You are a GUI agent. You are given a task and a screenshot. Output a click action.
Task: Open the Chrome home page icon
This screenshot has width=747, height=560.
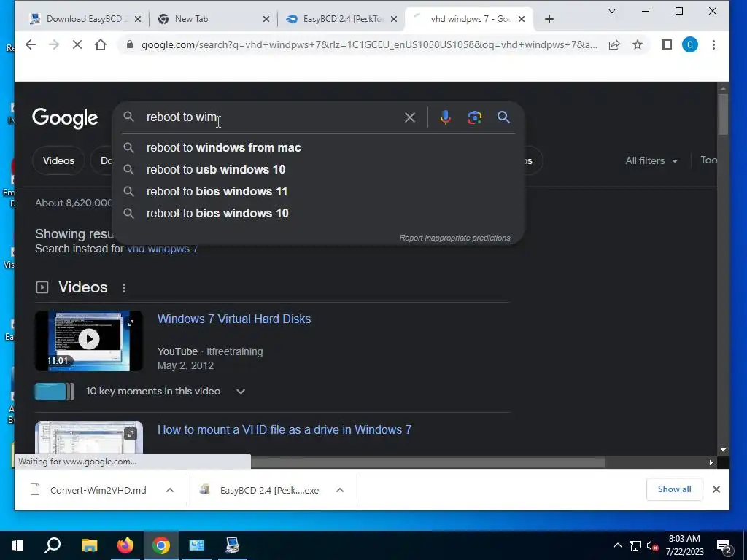click(101, 44)
